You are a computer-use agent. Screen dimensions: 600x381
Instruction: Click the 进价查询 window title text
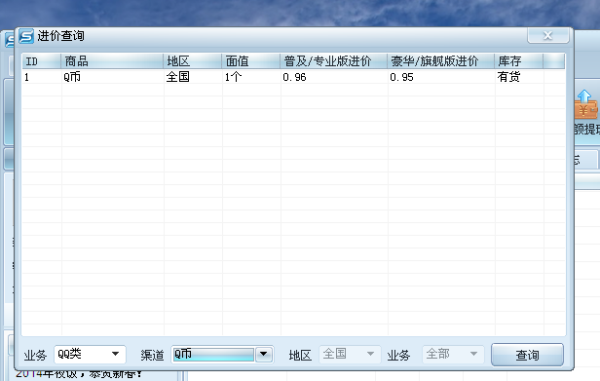click(61, 36)
